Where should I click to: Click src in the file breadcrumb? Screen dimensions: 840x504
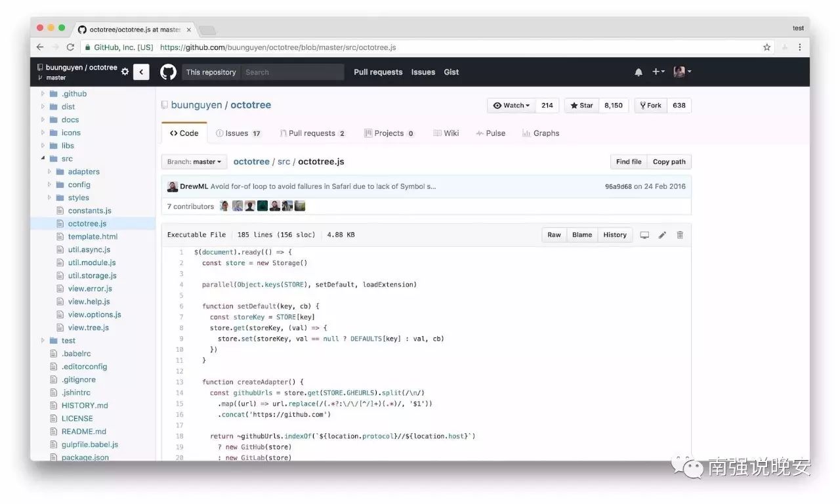(283, 161)
